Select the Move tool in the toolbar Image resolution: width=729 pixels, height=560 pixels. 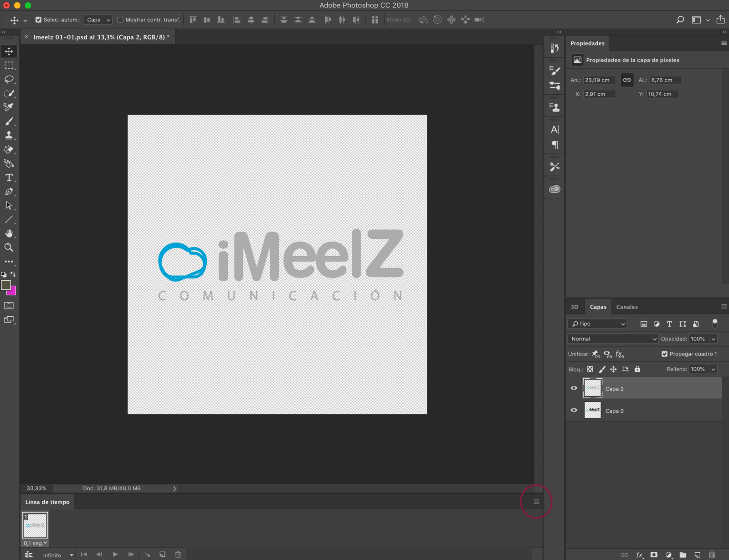point(9,51)
